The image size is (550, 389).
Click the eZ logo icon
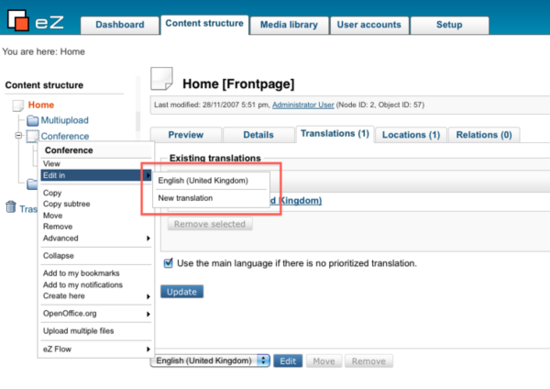(x=18, y=20)
